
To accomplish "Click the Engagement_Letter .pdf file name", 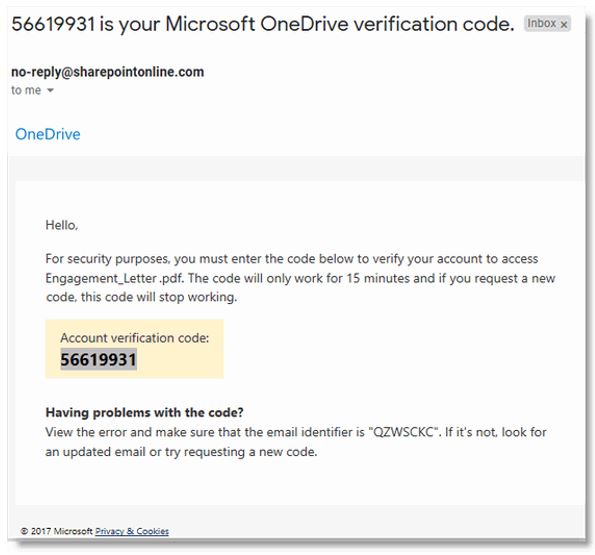I will (114, 278).
